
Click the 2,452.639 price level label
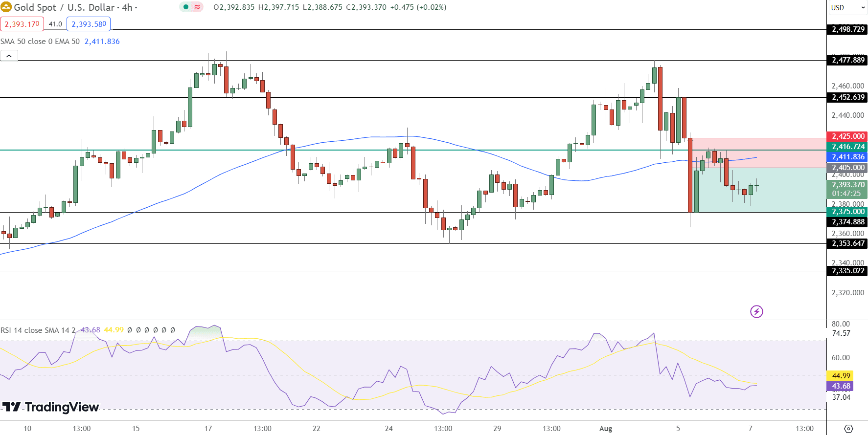pyautogui.click(x=848, y=97)
